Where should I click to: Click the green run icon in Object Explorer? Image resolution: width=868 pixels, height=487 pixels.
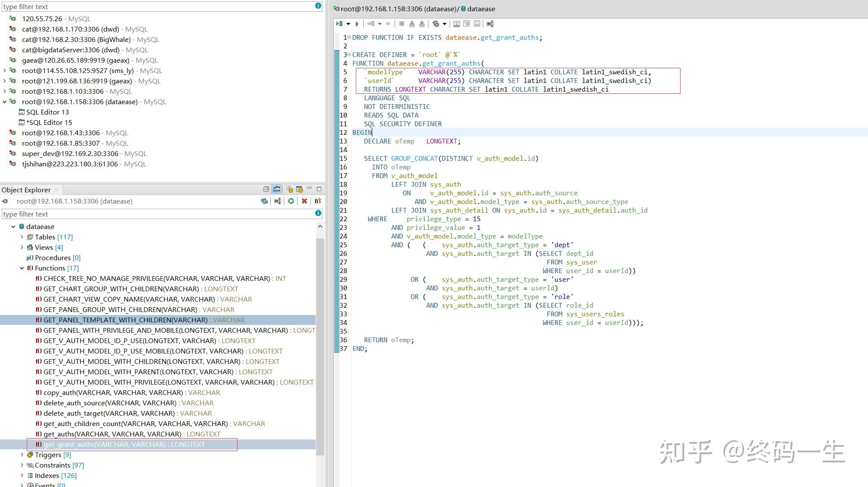pos(291,201)
